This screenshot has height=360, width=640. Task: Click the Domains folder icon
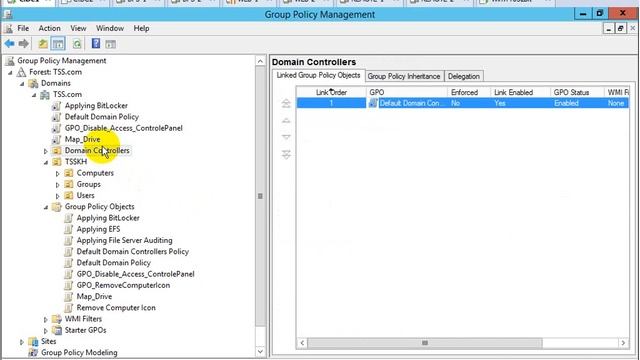coord(33,83)
